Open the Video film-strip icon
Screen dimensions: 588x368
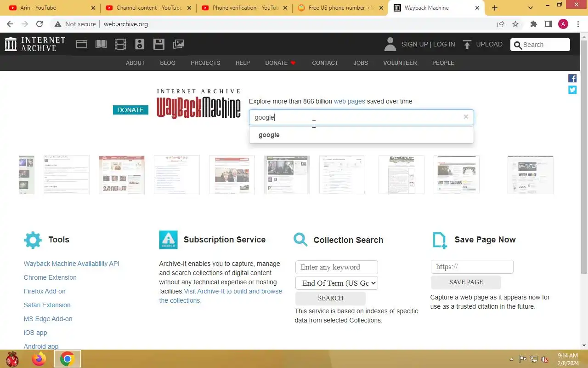pos(120,44)
